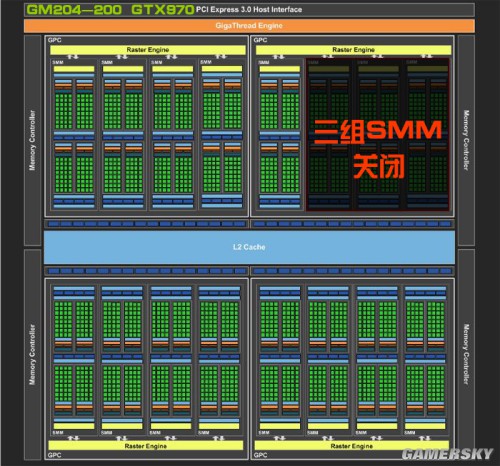Click the top-left Memory Controller block
The image size is (500, 466).
(x=33, y=140)
